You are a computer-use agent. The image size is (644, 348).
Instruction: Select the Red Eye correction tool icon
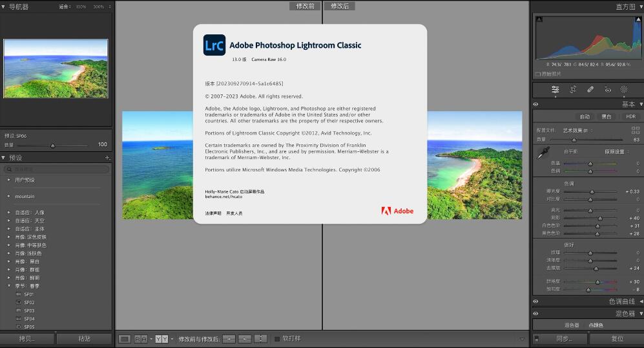[608, 90]
